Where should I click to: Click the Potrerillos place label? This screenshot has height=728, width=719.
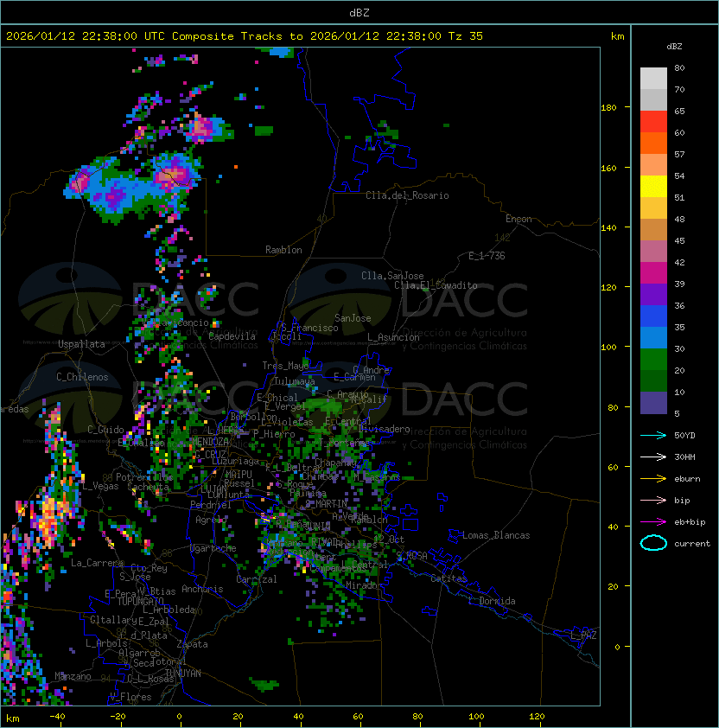pos(144,477)
